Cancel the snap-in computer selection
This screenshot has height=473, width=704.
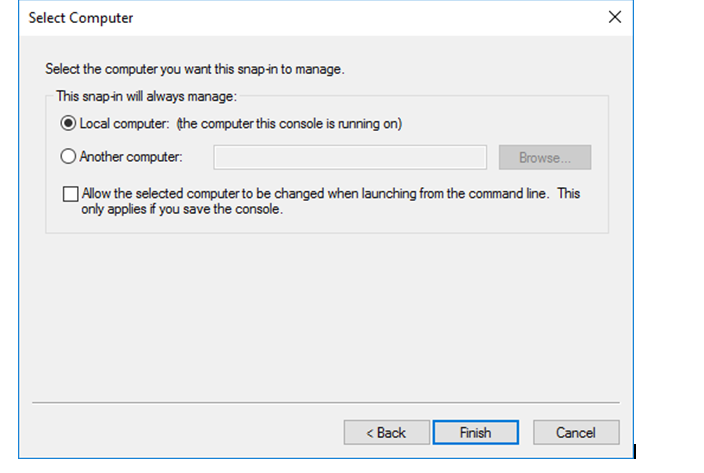[x=576, y=433]
